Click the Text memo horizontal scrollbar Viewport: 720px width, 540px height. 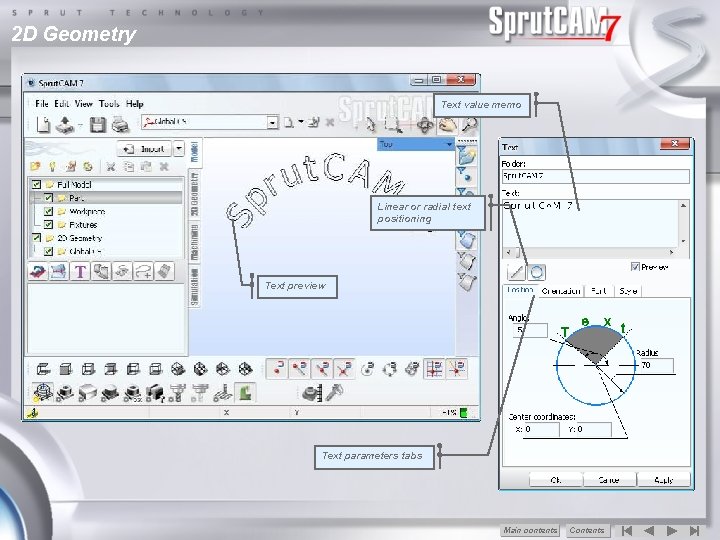pos(590,252)
